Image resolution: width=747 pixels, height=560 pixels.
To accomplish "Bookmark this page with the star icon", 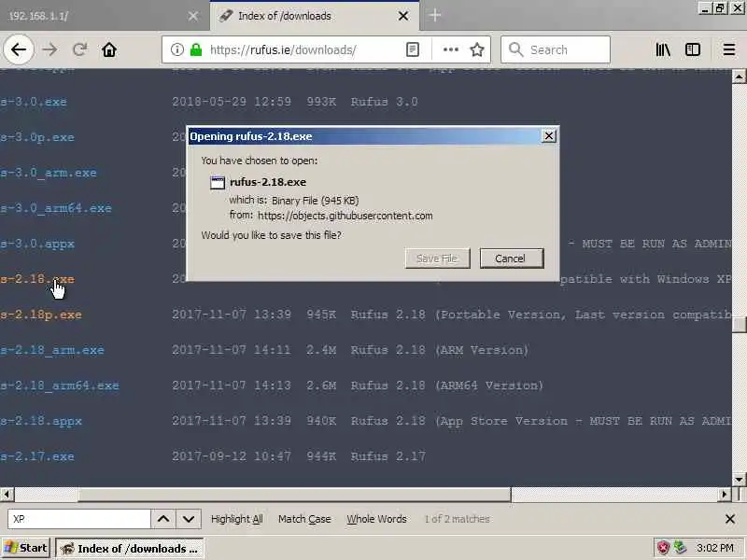I will [477, 49].
